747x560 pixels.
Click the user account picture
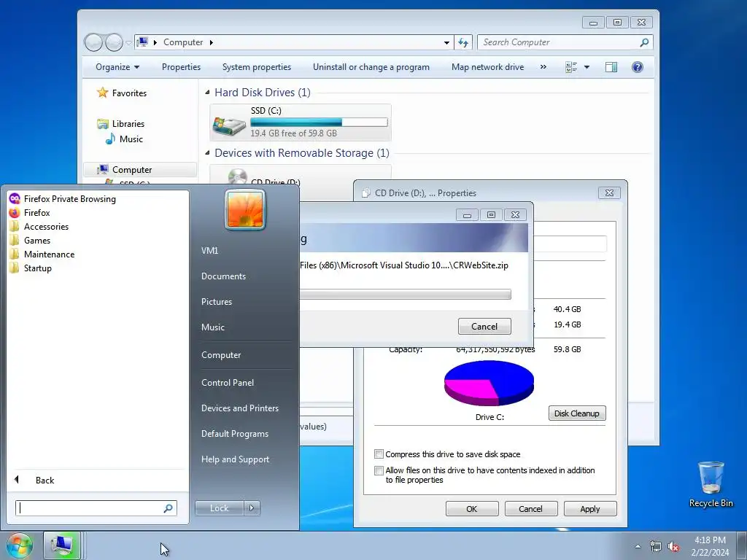[x=245, y=210]
